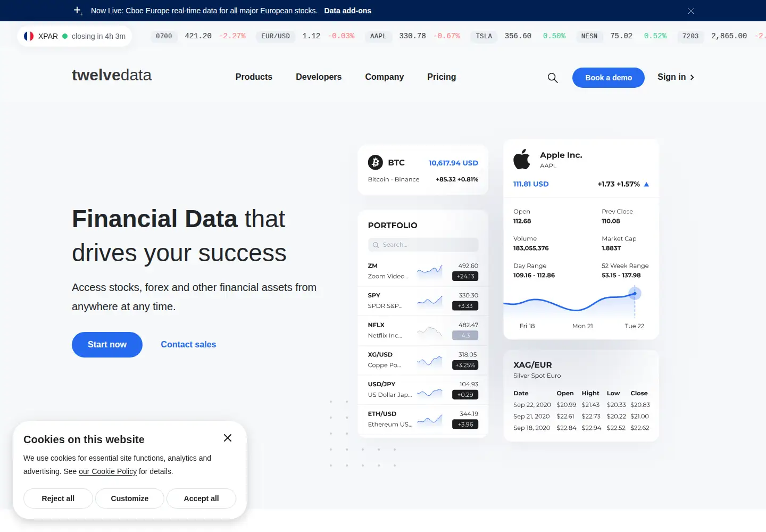Click the Start now button

107,345
